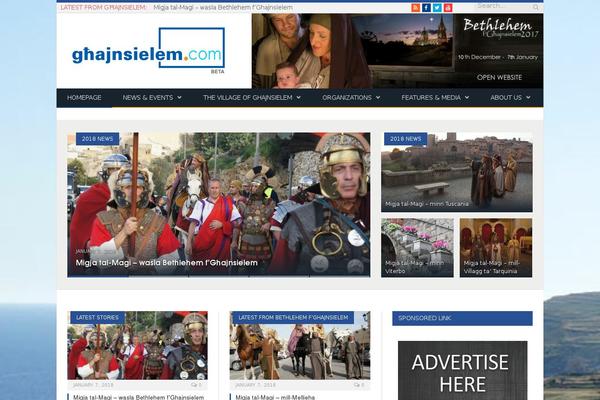
Task: Click 2018 News tag on Tuscania story
Action: click(x=406, y=139)
